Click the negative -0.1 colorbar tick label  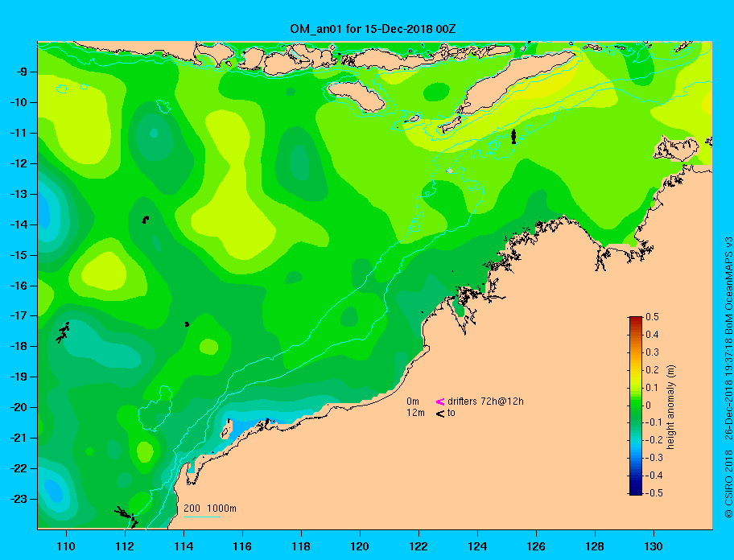654,422
